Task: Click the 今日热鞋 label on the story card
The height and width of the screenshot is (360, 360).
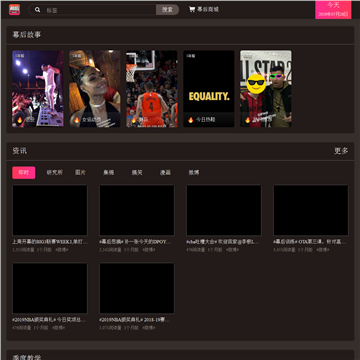Action: [206, 120]
